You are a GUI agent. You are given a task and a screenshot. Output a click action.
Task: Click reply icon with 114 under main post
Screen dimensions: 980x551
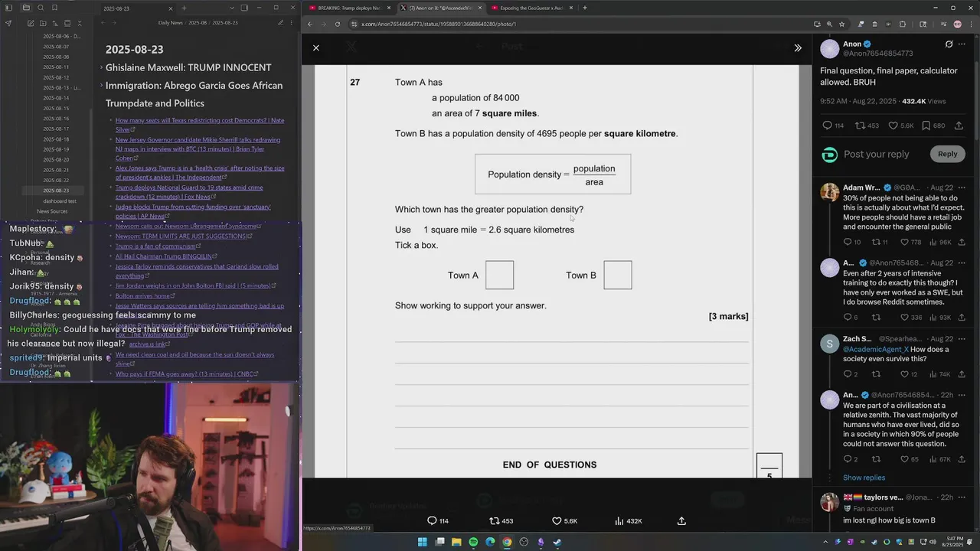coord(833,126)
